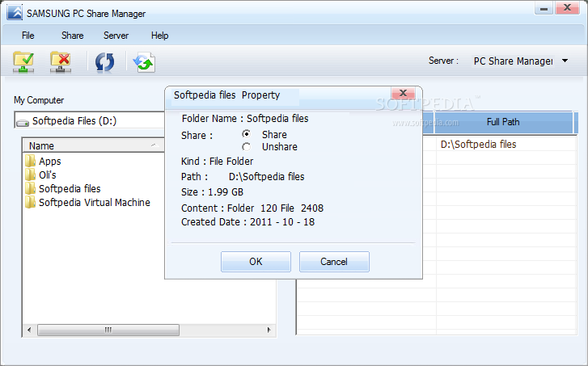Click the Softpedia Virtual Machine folder icon
The image size is (588, 366).
(30, 202)
